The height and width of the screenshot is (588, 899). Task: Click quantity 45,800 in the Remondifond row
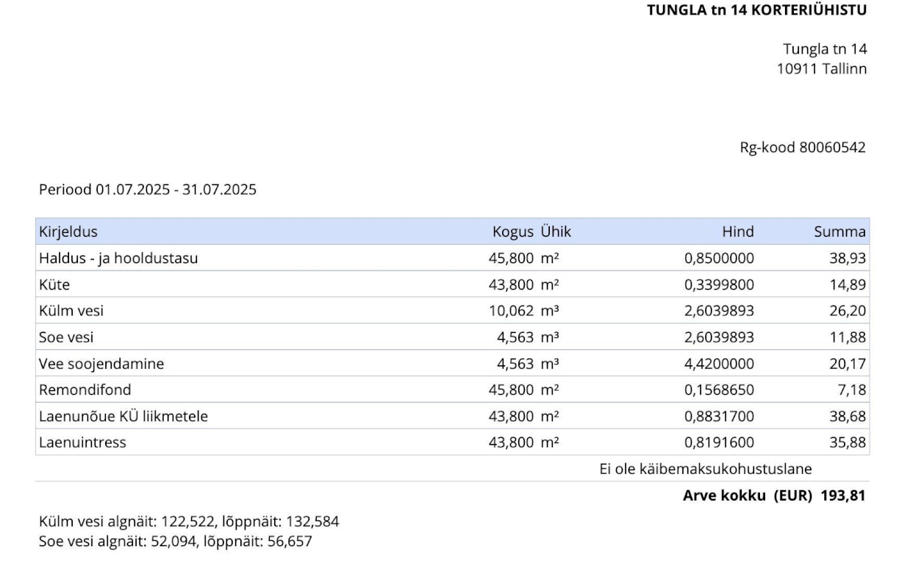click(x=511, y=390)
